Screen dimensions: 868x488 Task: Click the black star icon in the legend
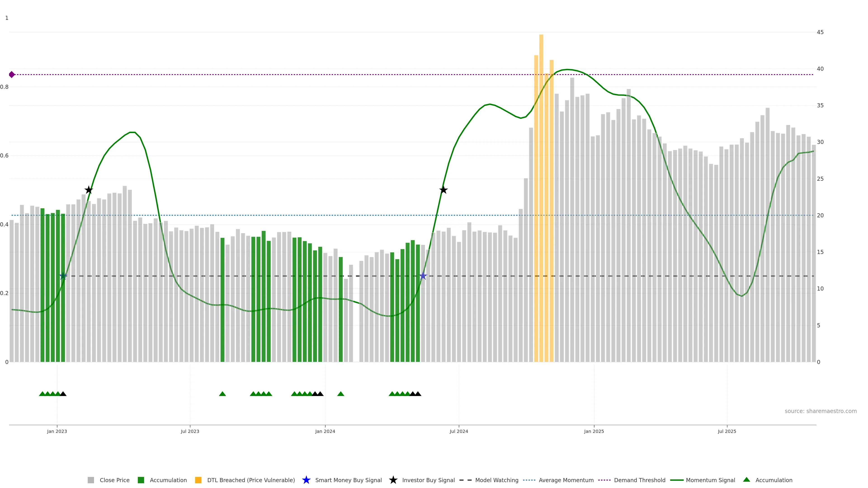pyautogui.click(x=393, y=480)
